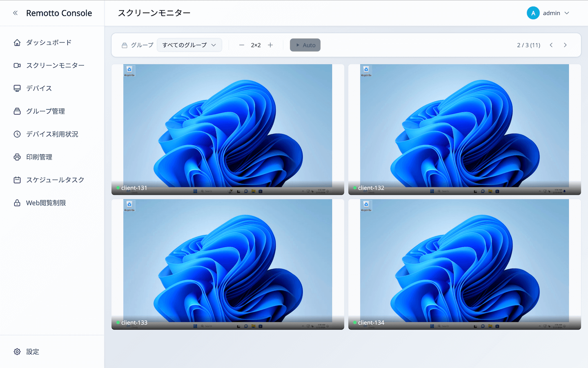Select client-132 screen thumbnail
588x368 pixels.
point(464,129)
